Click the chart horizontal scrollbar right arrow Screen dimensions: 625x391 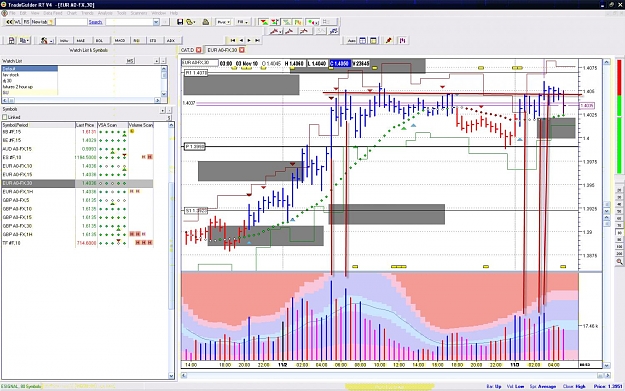(x=607, y=375)
